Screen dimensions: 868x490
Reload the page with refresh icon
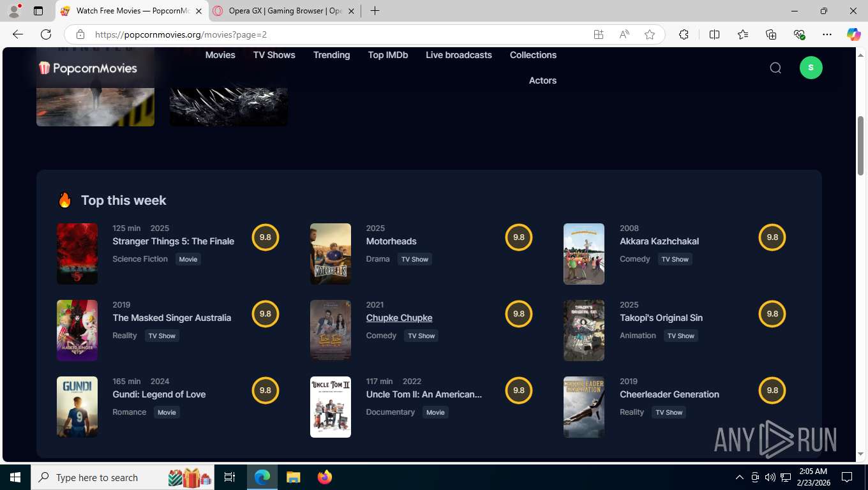[x=46, y=34]
